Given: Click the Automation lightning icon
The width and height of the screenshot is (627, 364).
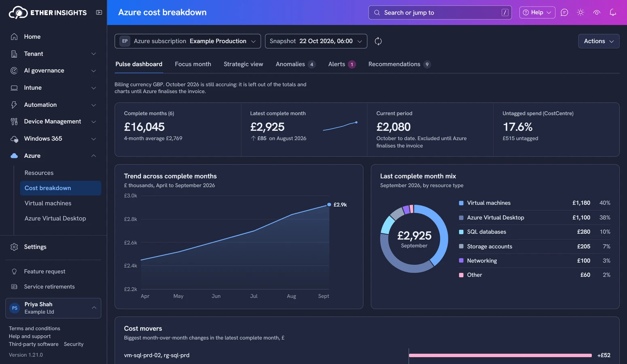Looking at the screenshot, I should [x=14, y=105].
